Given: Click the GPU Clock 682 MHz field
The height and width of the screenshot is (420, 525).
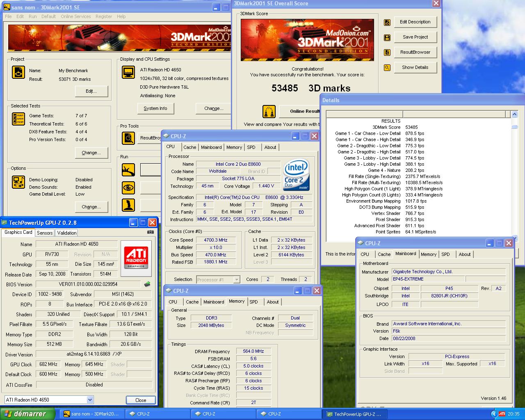Looking at the screenshot, I should click(48, 364).
